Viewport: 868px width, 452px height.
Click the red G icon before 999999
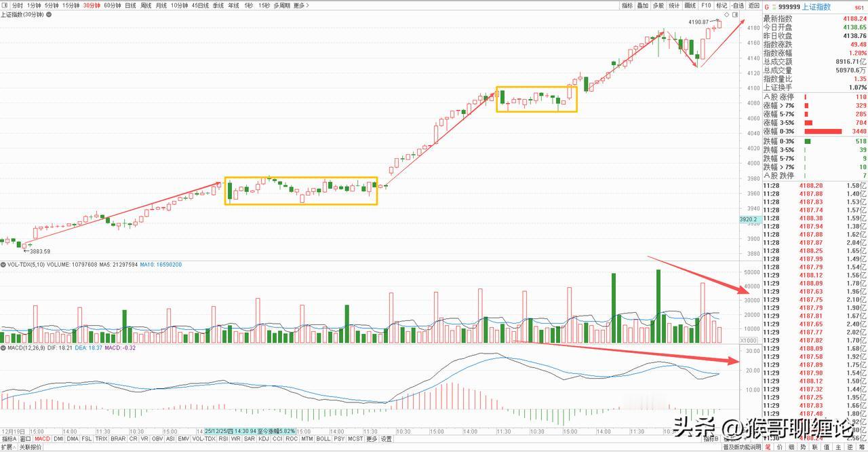tap(767, 6)
